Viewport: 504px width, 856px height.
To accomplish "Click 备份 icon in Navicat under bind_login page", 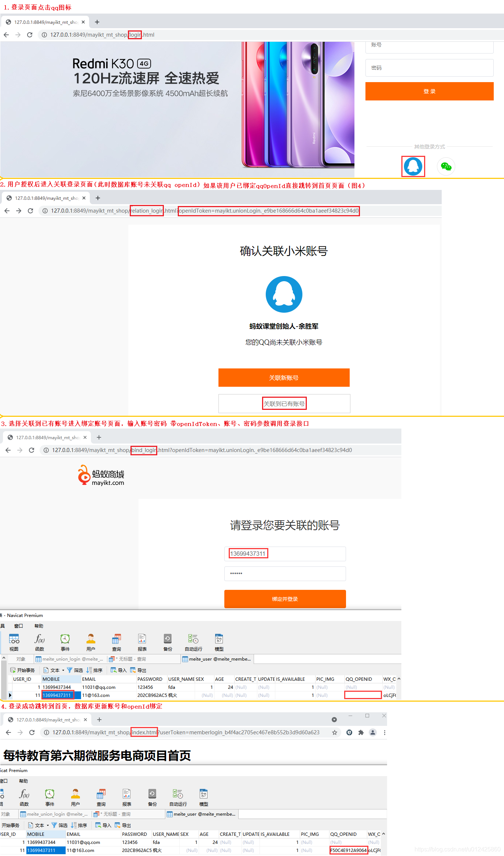I will pos(168,642).
